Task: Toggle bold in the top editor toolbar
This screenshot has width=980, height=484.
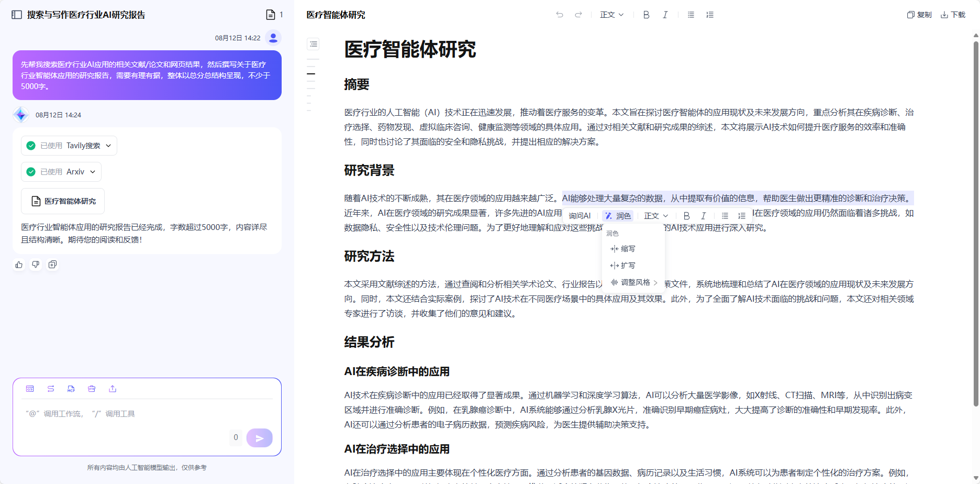Action: (x=647, y=15)
